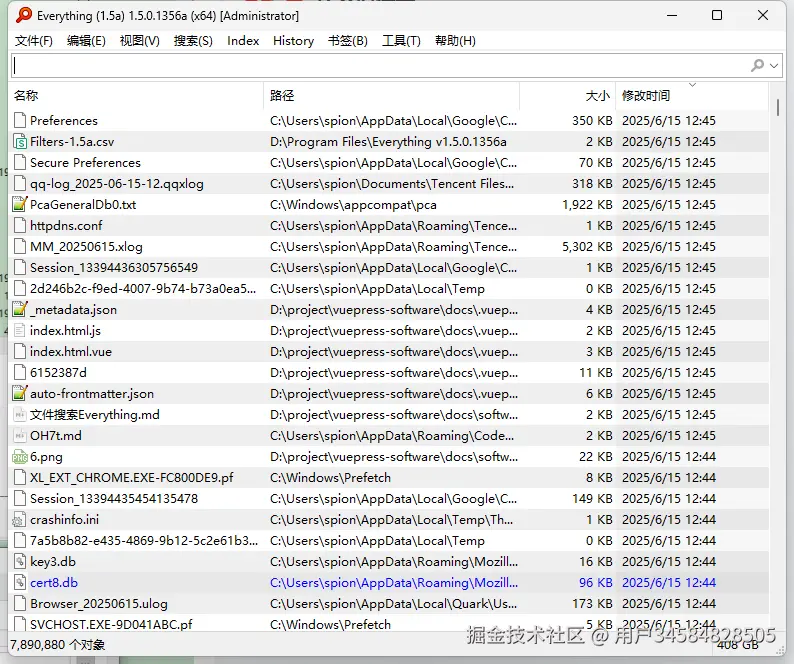The image size is (794, 664).
Task: Open the 文件(F) menu
Action: (x=34, y=41)
